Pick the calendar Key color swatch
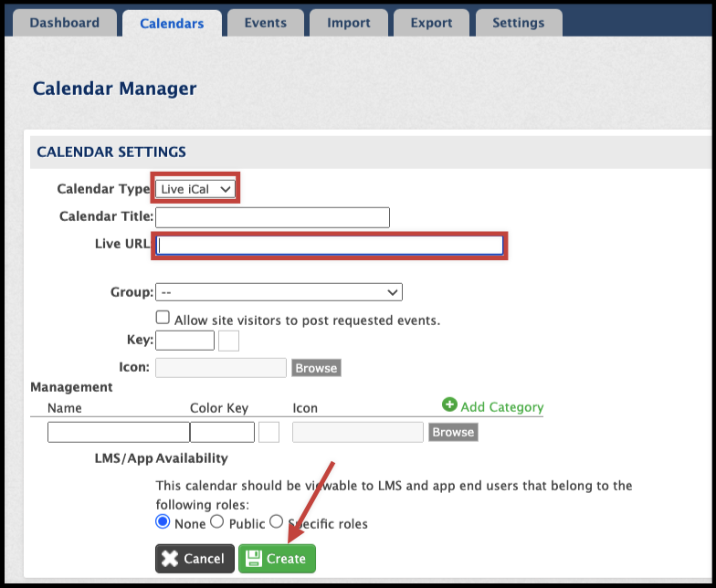 coord(229,341)
